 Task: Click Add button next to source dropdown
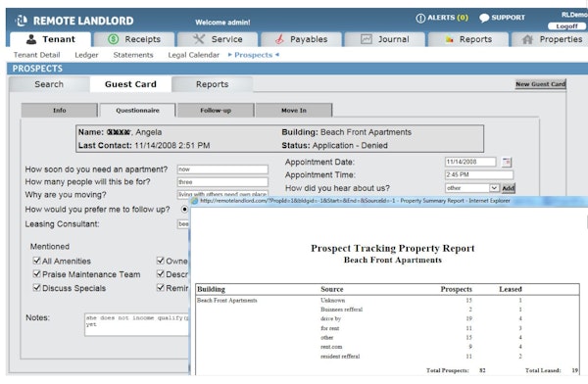click(508, 188)
